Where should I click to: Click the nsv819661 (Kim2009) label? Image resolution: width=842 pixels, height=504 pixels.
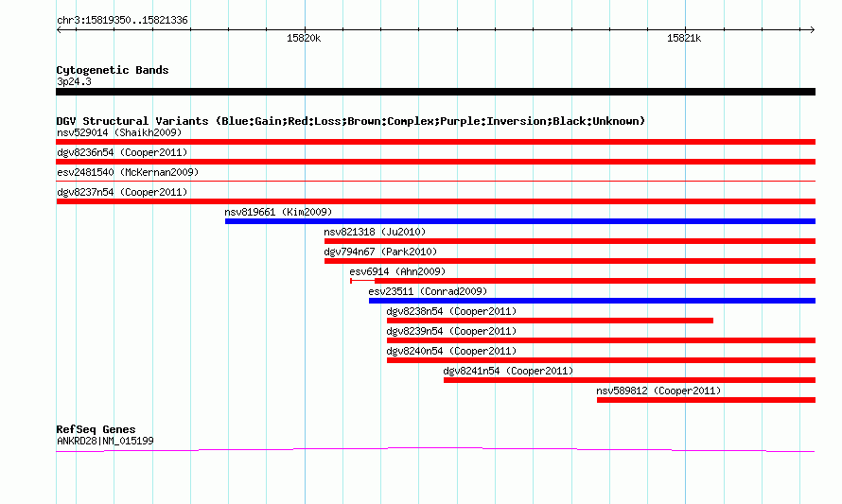tap(278, 212)
